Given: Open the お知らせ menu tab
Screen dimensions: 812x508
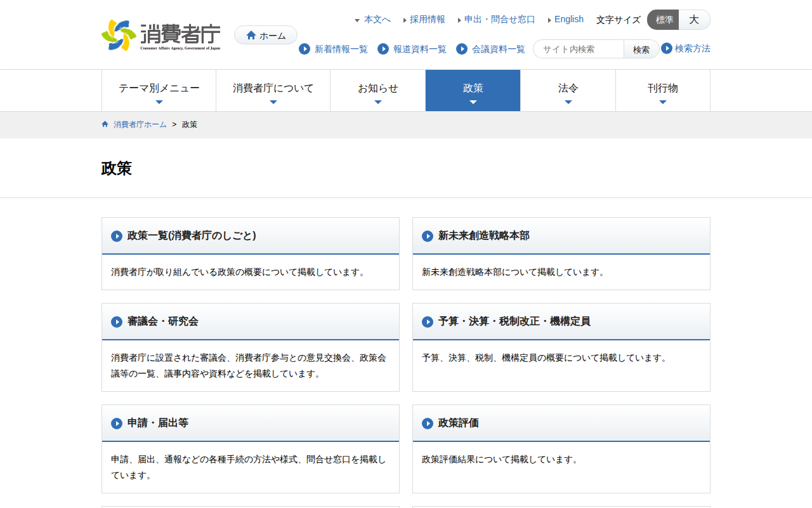Looking at the screenshot, I should [377, 90].
